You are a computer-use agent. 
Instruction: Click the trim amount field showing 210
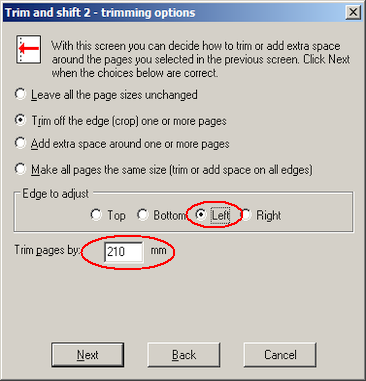pos(124,252)
